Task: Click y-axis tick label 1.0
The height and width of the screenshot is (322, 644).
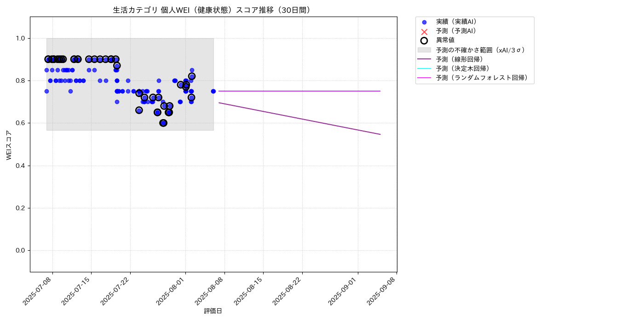Action: point(21,38)
